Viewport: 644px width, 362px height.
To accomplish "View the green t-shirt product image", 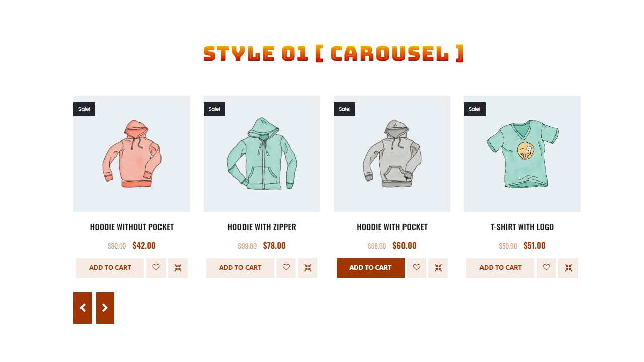I will coord(522,153).
